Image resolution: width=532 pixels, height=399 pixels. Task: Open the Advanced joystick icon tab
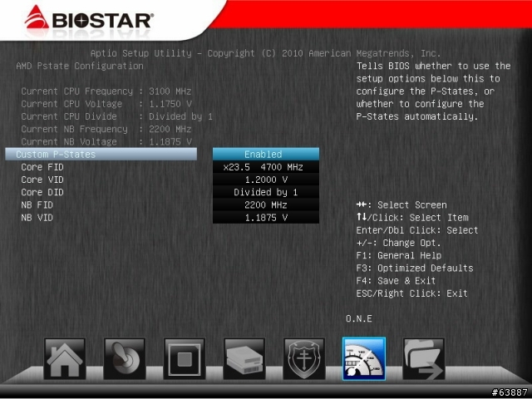(125, 358)
